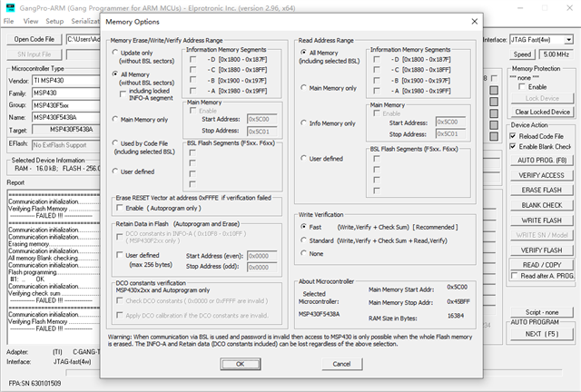Open the View menu

pyautogui.click(x=31, y=21)
